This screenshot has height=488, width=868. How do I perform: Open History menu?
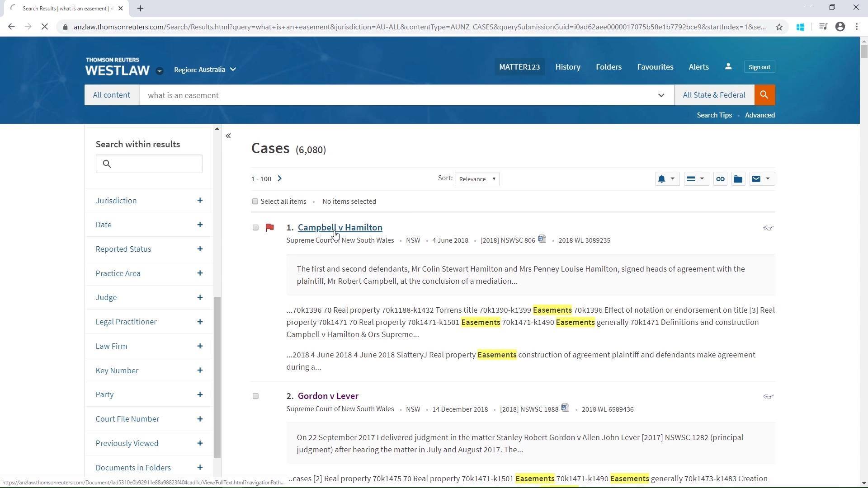(x=568, y=67)
